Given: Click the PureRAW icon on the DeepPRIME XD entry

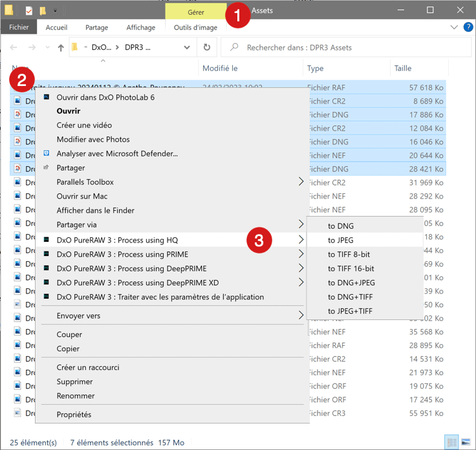Looking at the screenshot, I should point(47,282).
